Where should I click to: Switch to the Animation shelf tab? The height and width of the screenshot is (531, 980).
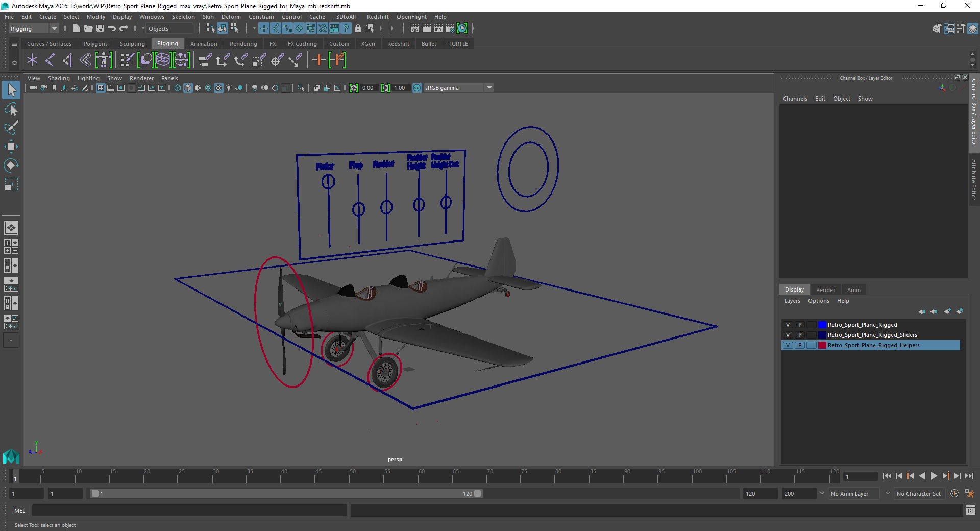click(204, 44)
